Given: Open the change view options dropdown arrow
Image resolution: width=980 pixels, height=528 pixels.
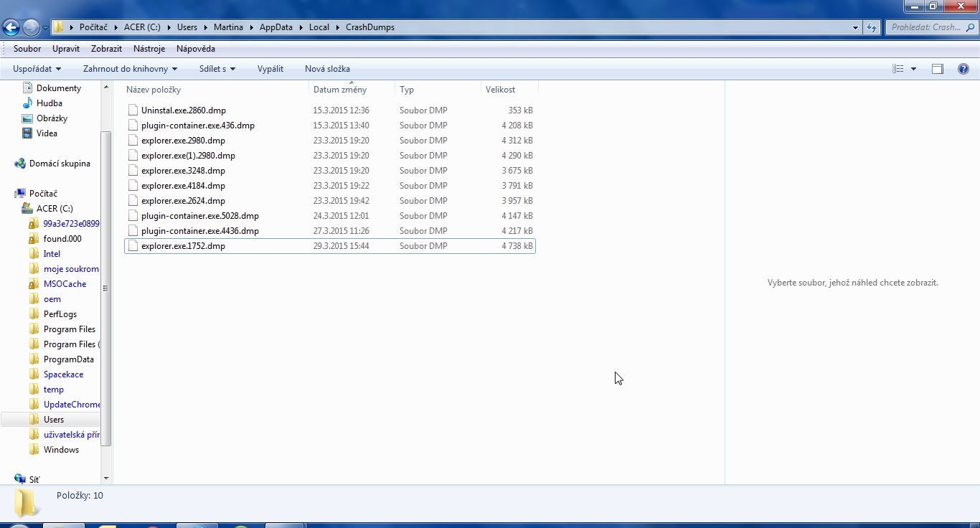Looking at the screenshot, I should click(x=913, y=69).
